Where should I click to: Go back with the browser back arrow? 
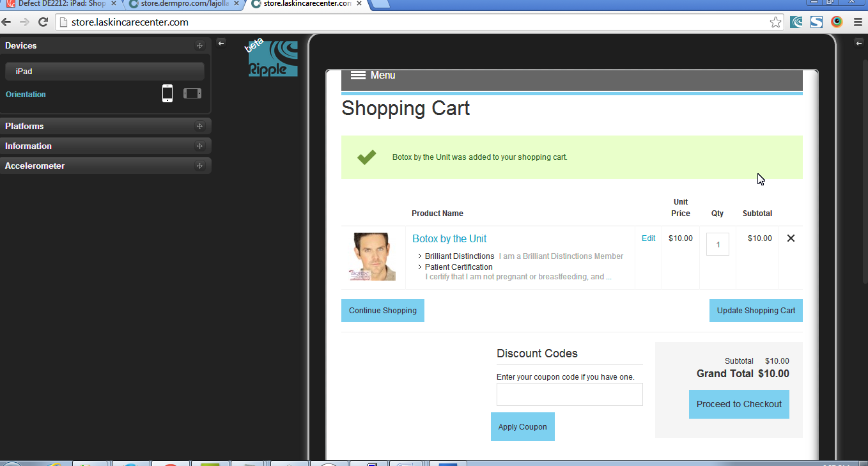[x=7, y=22]
